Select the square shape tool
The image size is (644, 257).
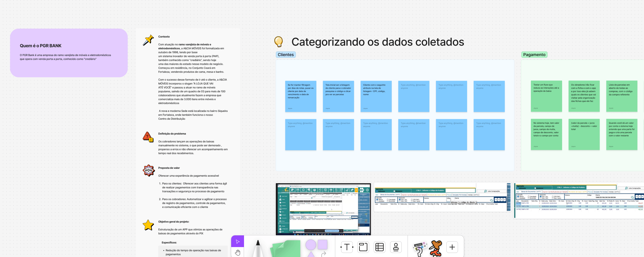pos(322,244)
